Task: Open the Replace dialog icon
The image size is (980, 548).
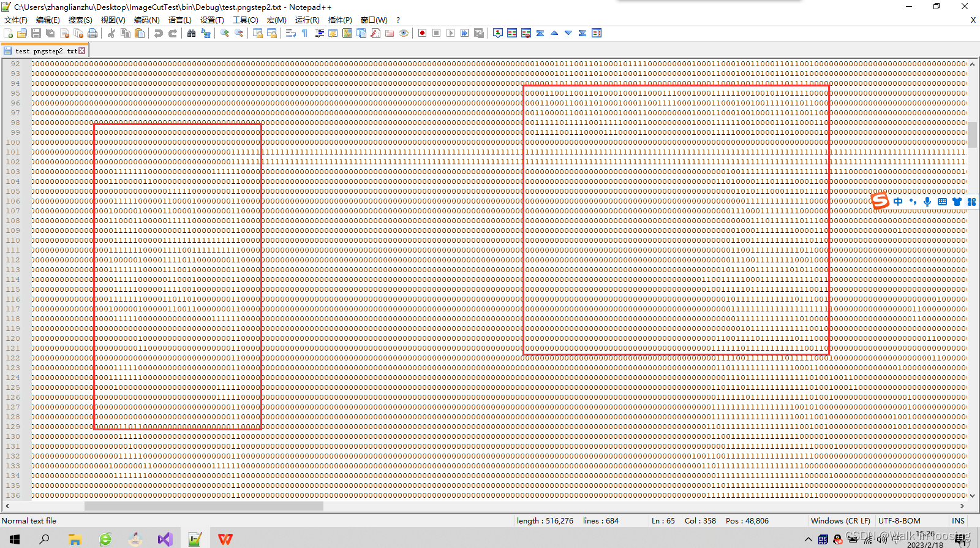Action: coord(206,33)
